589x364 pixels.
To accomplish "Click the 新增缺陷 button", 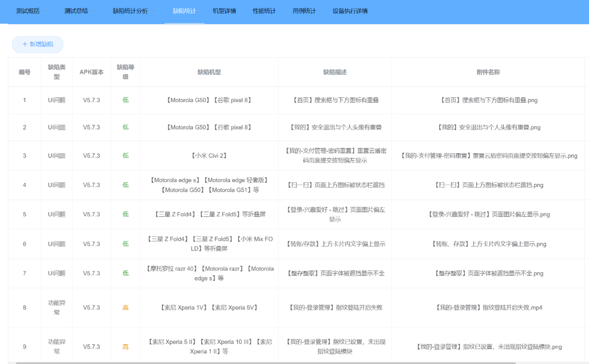I will 38,44.
